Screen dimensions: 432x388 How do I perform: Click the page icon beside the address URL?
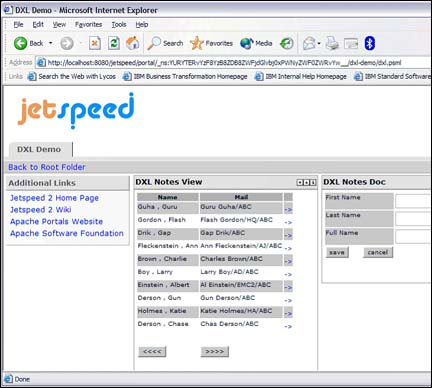[41, 62]
